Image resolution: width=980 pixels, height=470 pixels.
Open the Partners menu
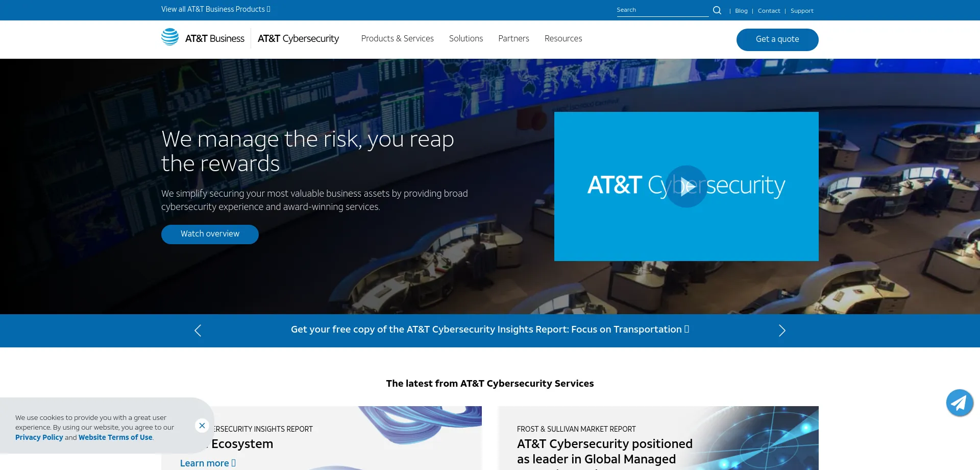(513, 39)
